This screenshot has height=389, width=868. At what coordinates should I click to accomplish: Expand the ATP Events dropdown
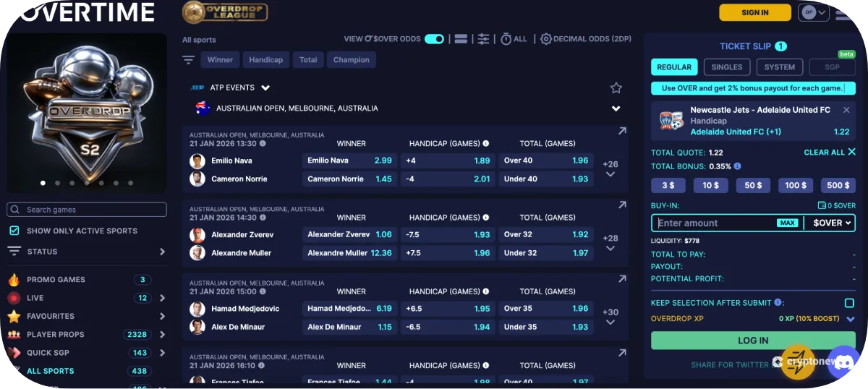tap(265, 87)
